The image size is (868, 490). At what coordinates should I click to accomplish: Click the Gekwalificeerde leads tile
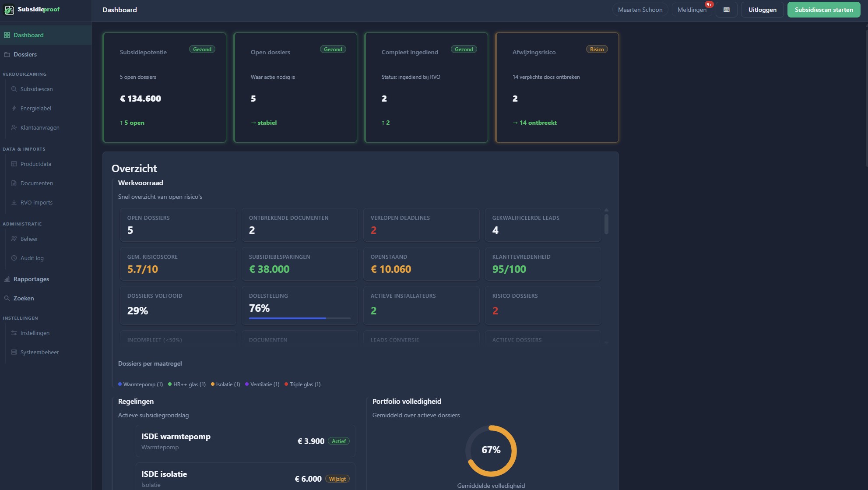(543, 225)
